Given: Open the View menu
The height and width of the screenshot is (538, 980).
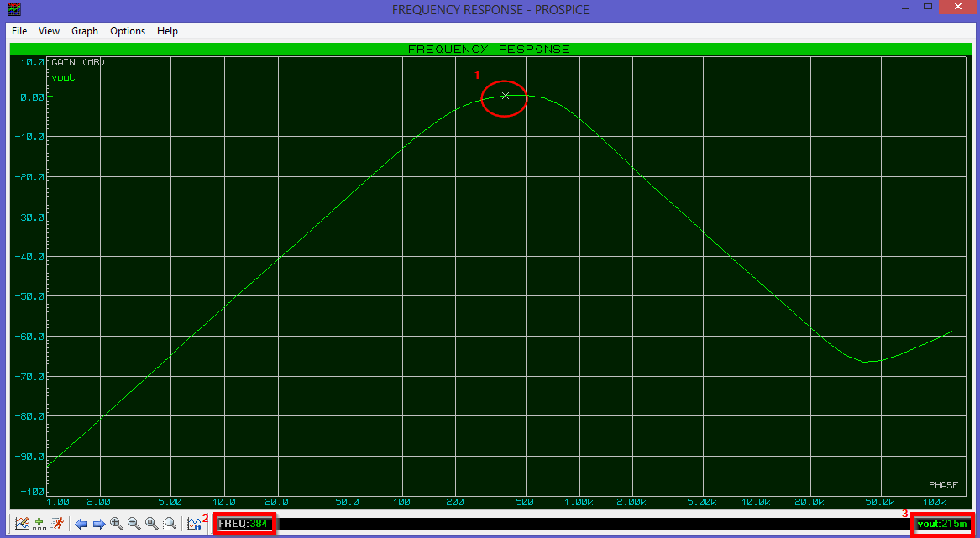Looking at the screenshot, I should [49, 31].
